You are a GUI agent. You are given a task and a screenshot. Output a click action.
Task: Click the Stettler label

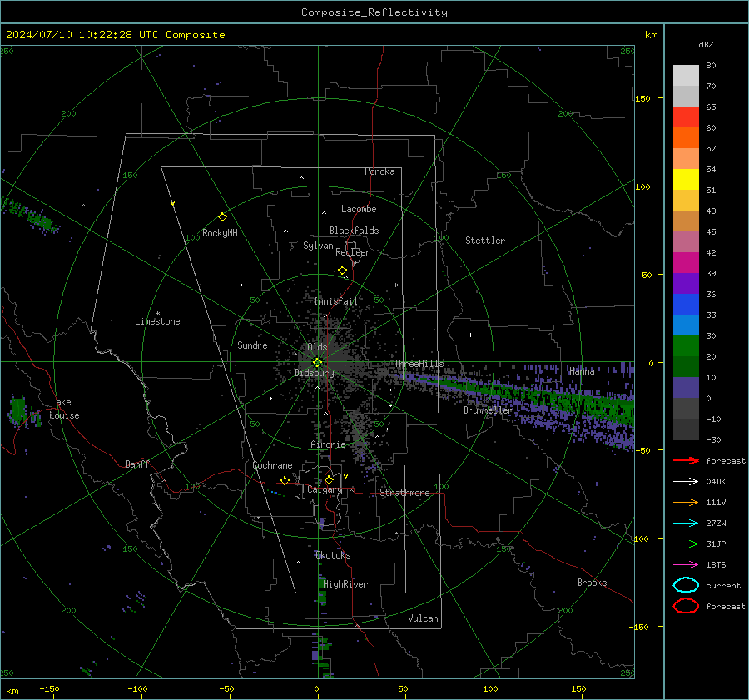[x=485, y=241]
